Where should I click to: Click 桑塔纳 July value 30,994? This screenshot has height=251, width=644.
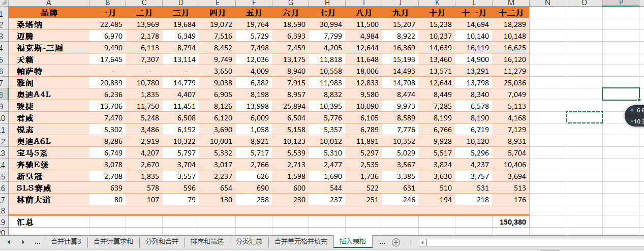click(x=327, y=24)
